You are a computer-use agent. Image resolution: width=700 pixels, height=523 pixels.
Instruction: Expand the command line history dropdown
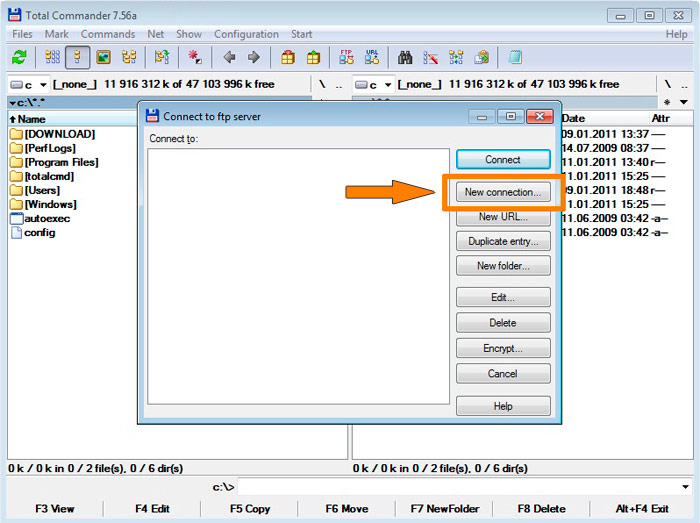click(685, 487)
